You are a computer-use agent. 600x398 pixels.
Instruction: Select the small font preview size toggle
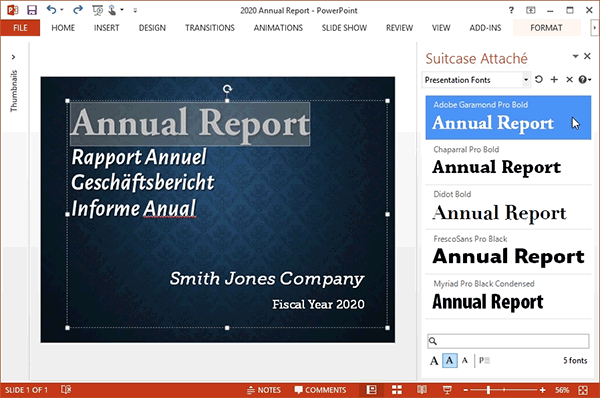pyautogui.click(x=465, y=360)
